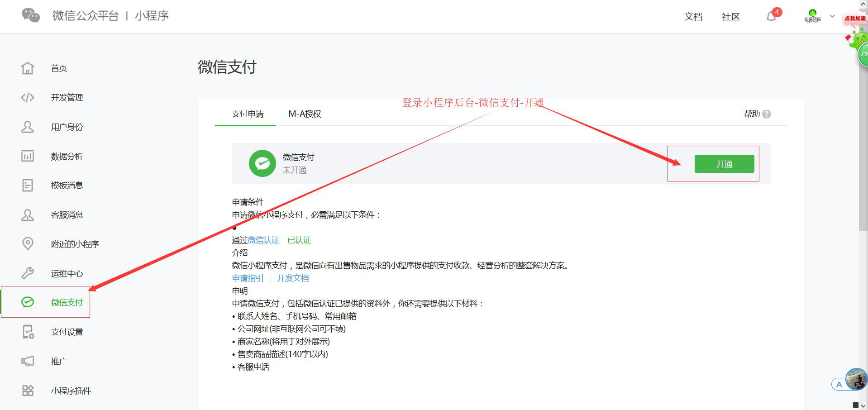The width and height of the screenshot is (868, 410).
Task: Click the account avatar in the header
Action: pyautogui.click(x=812, y=16)
